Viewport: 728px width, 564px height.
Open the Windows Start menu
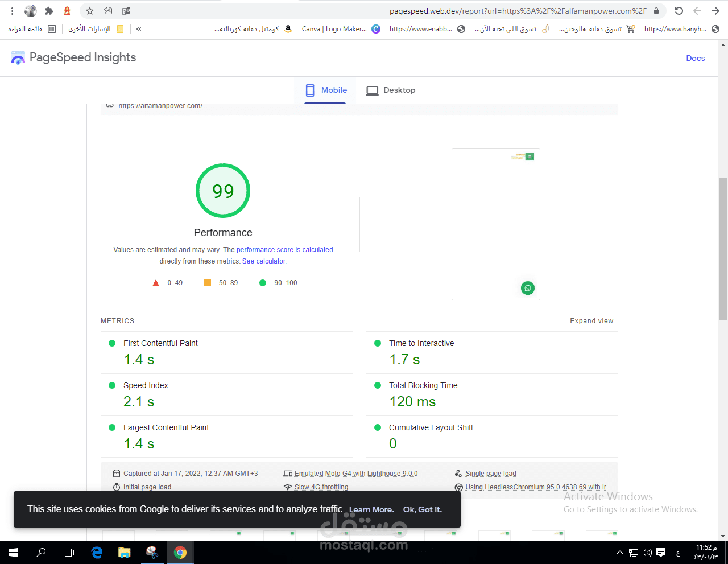pos(14,553)
